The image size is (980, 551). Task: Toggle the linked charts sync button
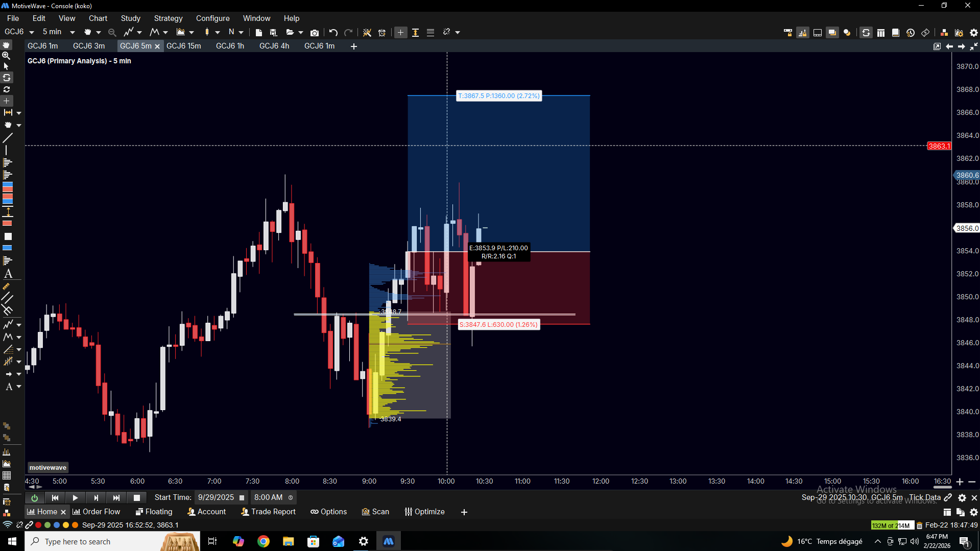(866, 33)
